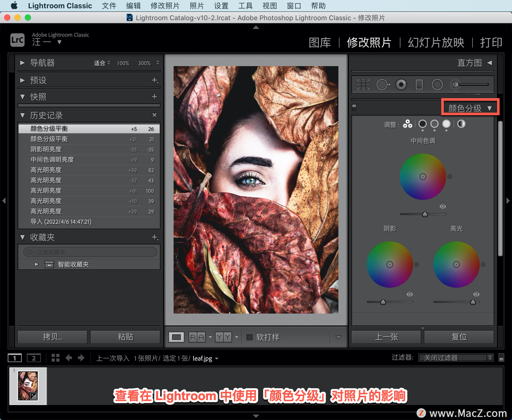Click the shadows color wheel center
The image size is (512, 420).
(390, 265)
